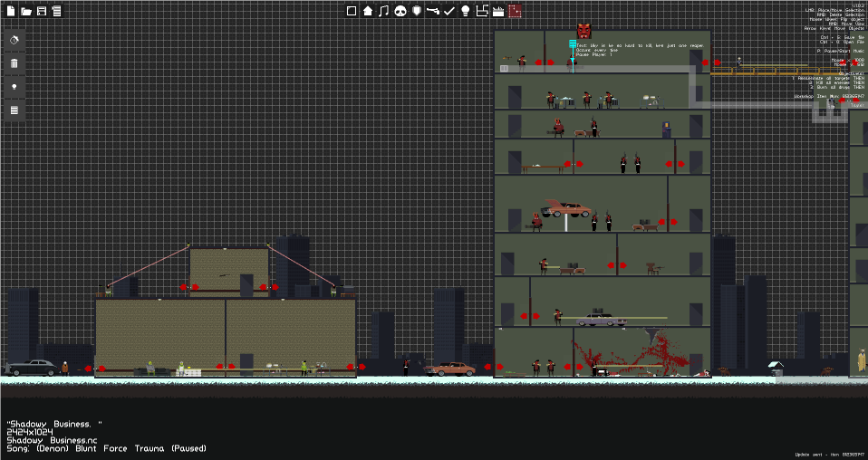Image resolution: width=868 pixels, height=460 pixels.
Task: Open the checkmark objectives tool
Action: (449, 11)
